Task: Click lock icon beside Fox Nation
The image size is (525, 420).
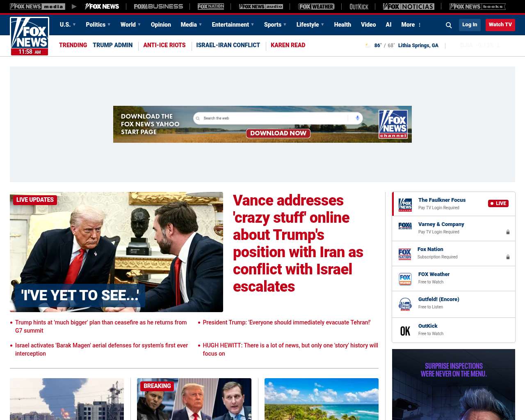Action: click(x=508, y=257)
